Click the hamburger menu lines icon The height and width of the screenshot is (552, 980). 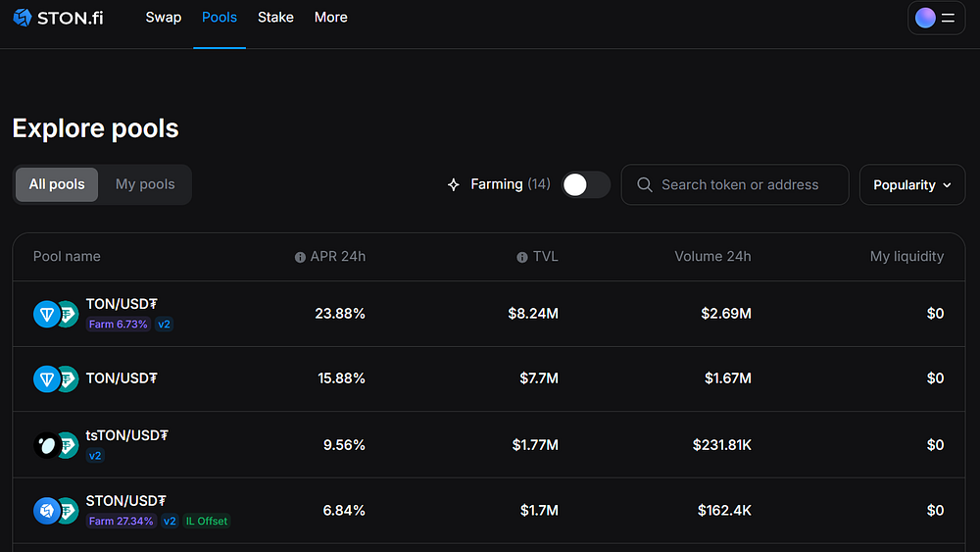(x=948, y=18)
